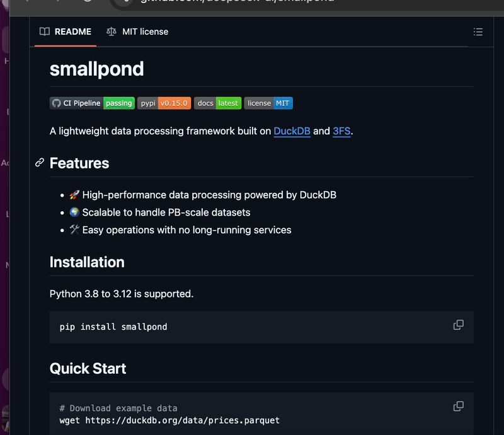Image resolution: width=504 pixels, height=435 pixels.
Task: Click the wget duckdb.org prices.parquet line
Action: (169, 420)
